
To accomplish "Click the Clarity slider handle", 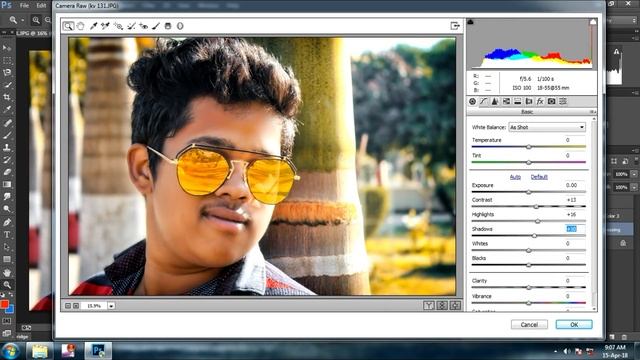I will [x=529, y=287].
